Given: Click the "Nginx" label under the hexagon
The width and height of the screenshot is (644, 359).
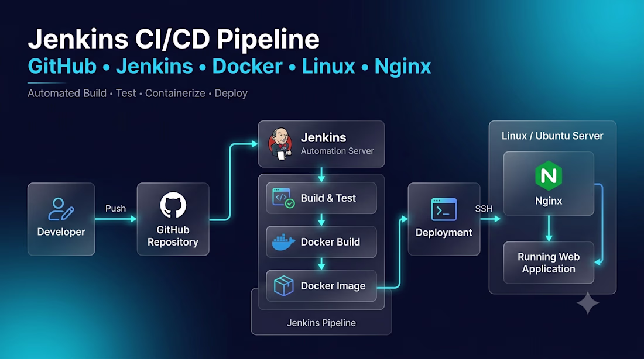Looking at the screenshot, I should tap(549, 201).
